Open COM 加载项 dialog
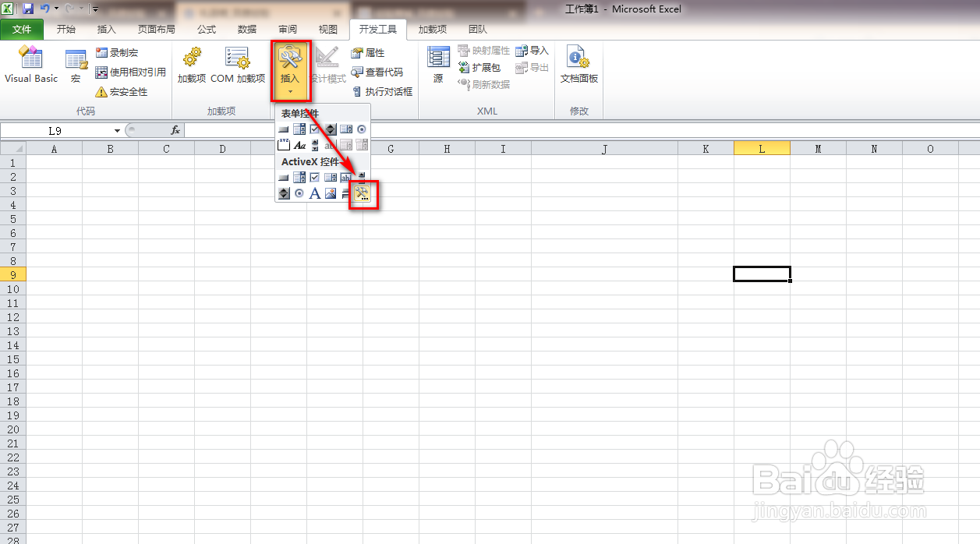The image size is (980, 544). pos(238,65)
